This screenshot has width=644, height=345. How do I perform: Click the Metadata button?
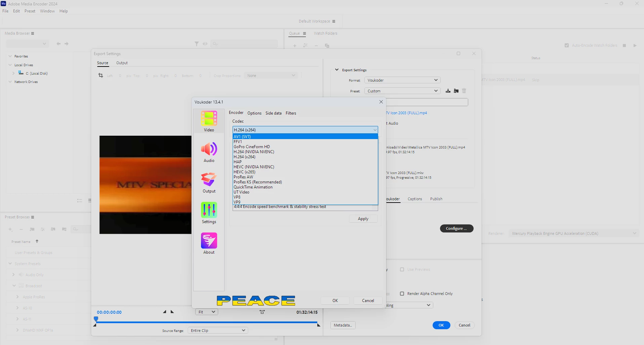343,325
